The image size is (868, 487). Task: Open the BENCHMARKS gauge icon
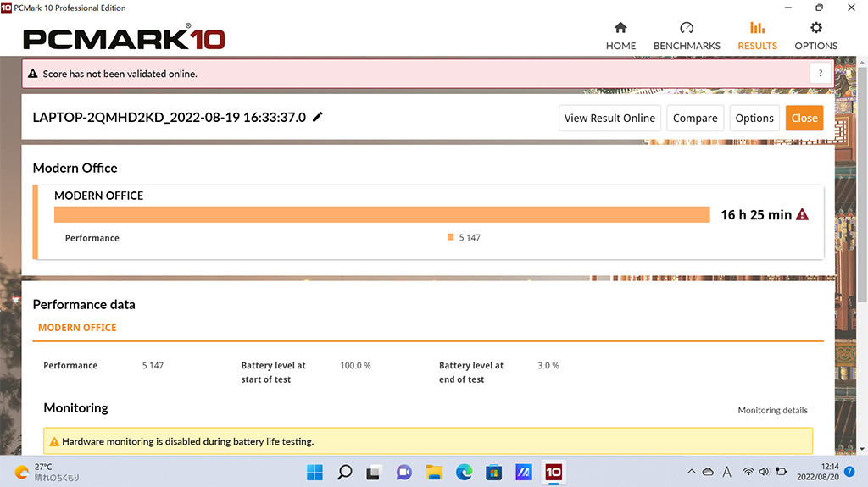click(687, 28)
